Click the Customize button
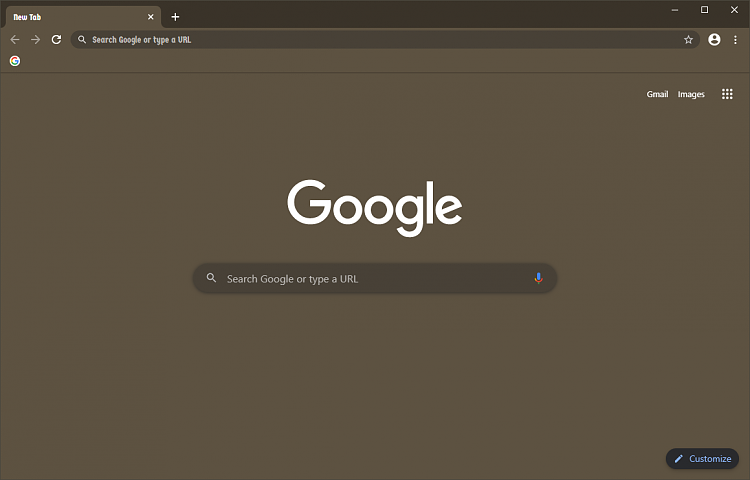Viewport: 750px width, 480px height. pos(702,458)
